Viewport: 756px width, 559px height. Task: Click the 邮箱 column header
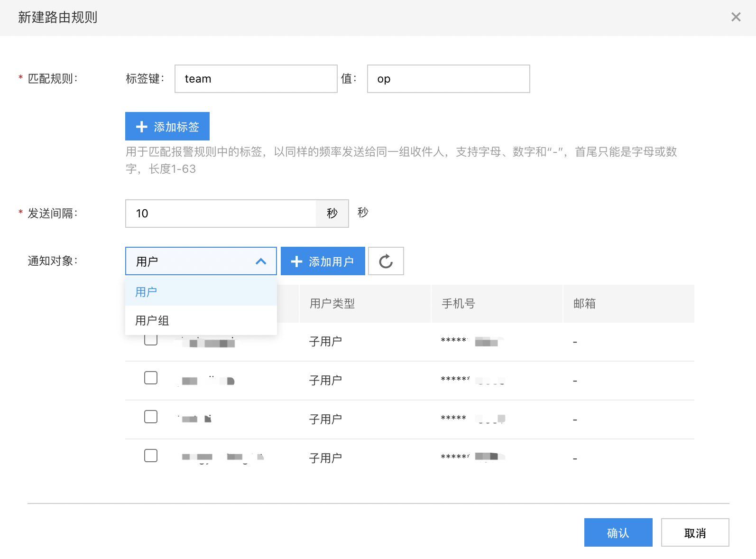pos(629,304)
